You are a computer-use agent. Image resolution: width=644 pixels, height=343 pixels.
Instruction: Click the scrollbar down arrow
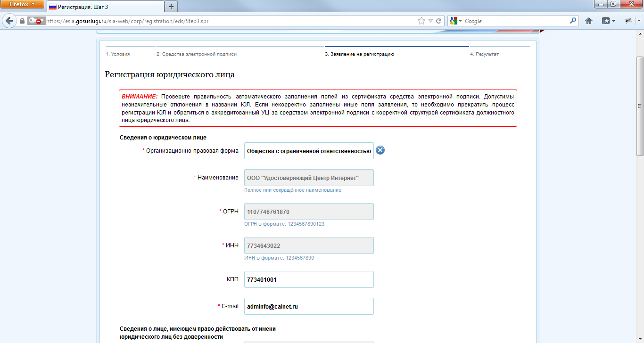[640, 339]
